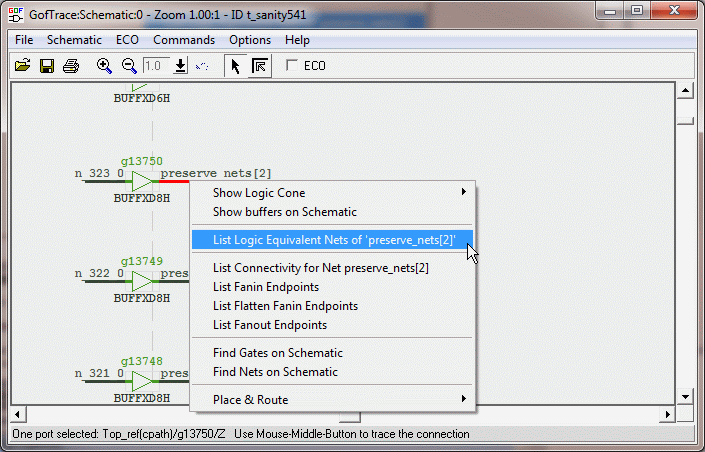Open the Commands menu
The width and height of the screenshot is (705, 452).
[x=184, y=40]
